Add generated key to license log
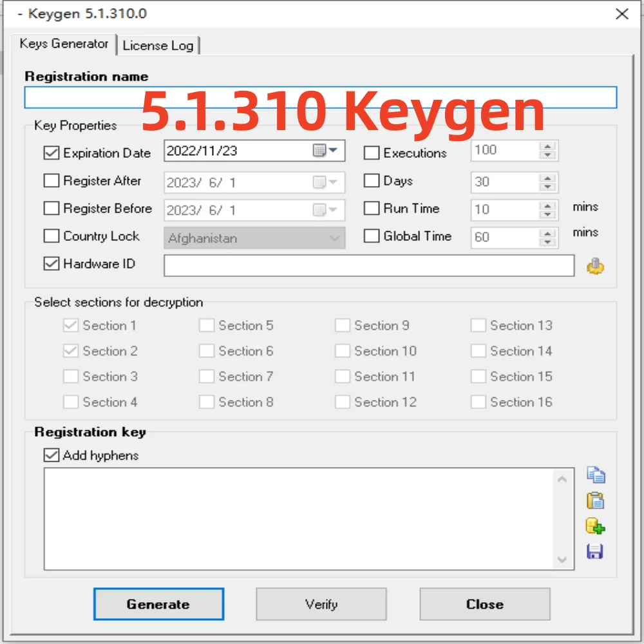The width and height of the screenshot is (644, 644). 596,526
